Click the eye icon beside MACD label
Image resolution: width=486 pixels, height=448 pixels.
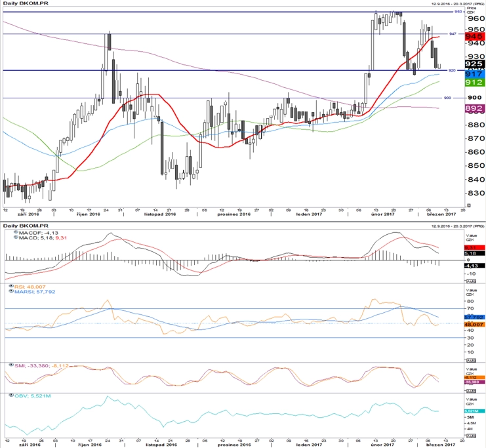point(16,237)
